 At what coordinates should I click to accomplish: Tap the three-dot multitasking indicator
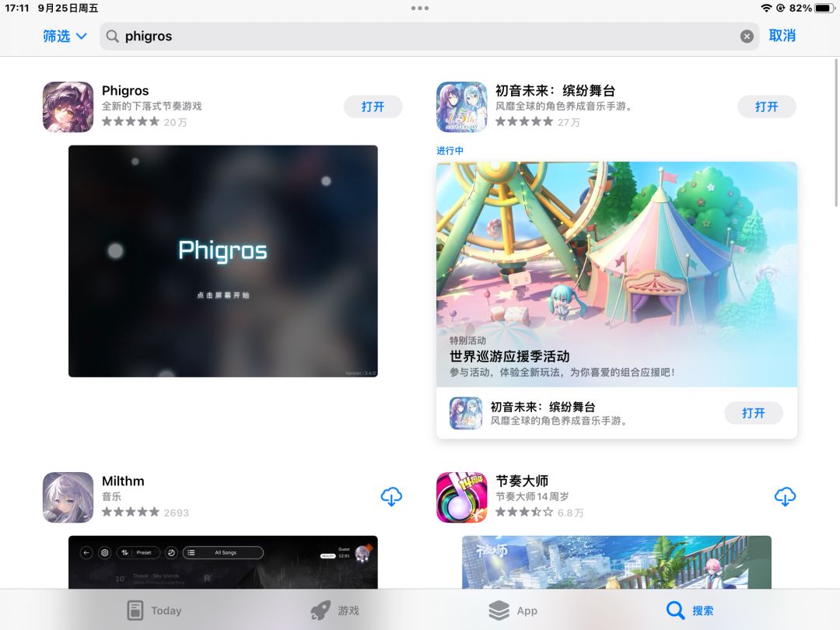pos(420,8)
